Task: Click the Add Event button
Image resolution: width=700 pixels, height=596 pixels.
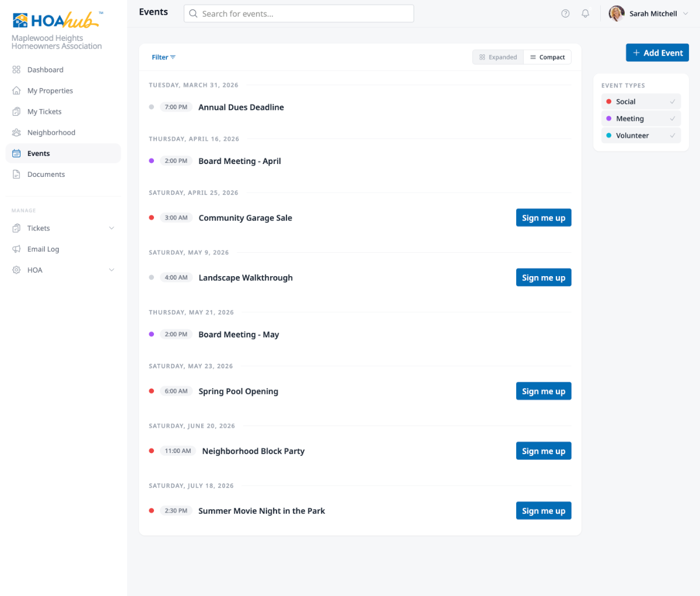Action: [x=657, y=52]
